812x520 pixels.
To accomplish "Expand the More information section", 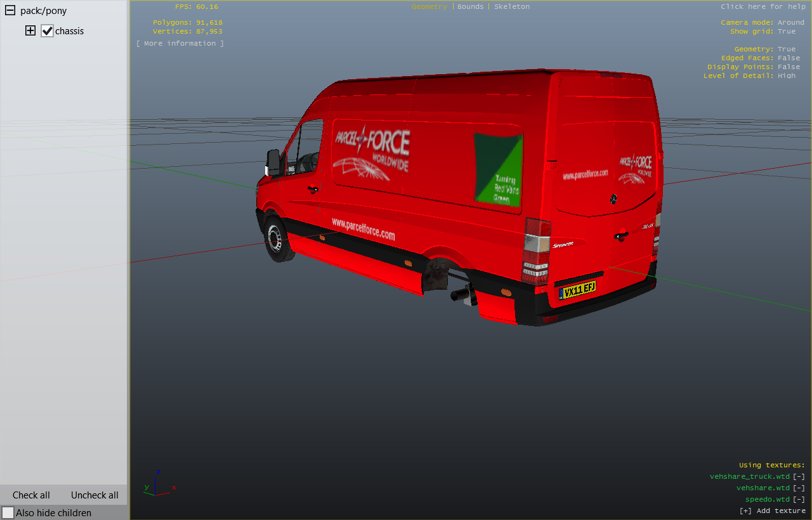I will [x=180, y=43].
